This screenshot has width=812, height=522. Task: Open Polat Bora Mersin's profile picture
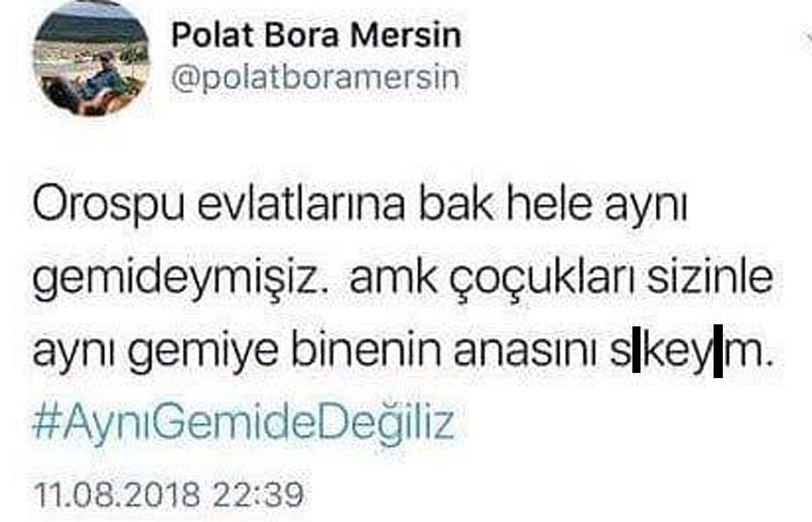point(91,59)
